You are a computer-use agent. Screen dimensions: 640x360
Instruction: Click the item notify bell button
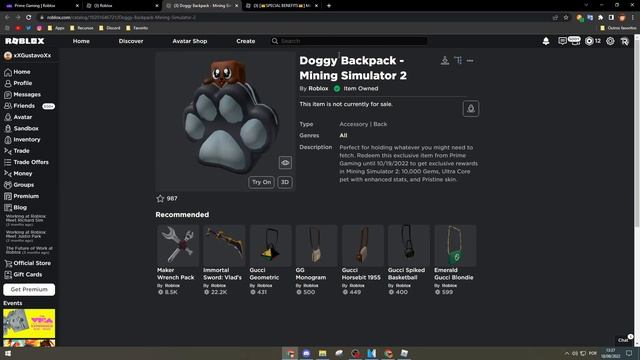click(471, 109)
